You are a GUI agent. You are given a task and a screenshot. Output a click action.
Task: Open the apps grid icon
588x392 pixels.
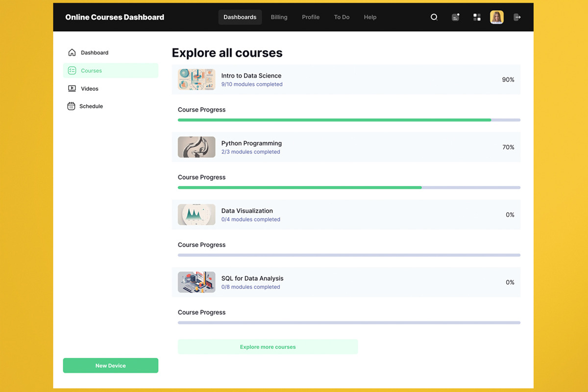477,17
